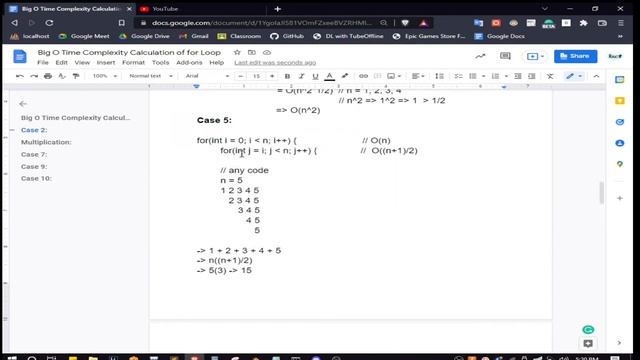Toggle underline formatting
The width and height of the screenshot is (640, 360).
[x=315, y=76]
